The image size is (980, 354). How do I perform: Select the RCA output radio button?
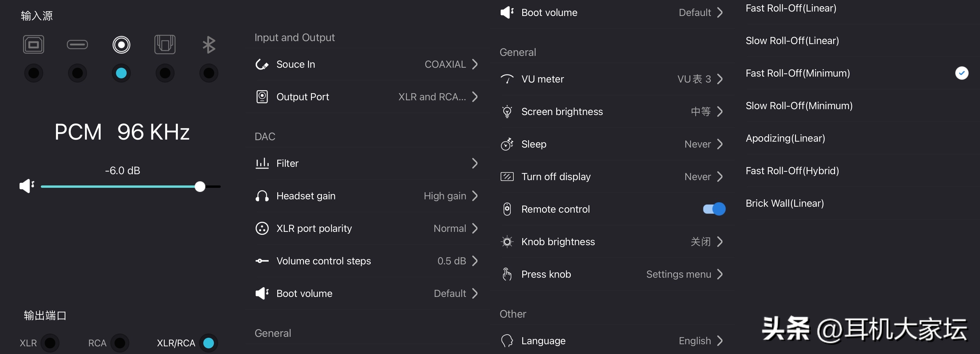coord(120,342)
